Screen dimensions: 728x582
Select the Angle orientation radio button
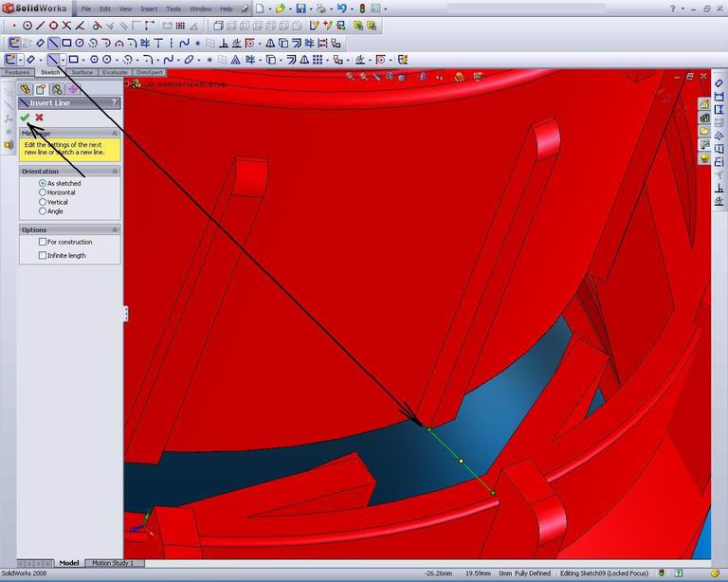click(x=43, y=211)
